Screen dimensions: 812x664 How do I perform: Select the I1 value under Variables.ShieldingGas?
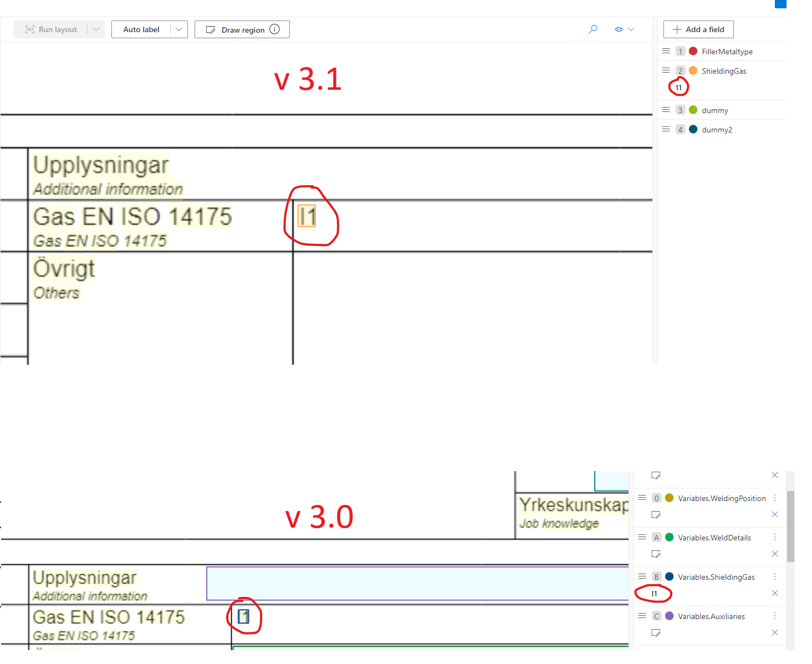653,594
